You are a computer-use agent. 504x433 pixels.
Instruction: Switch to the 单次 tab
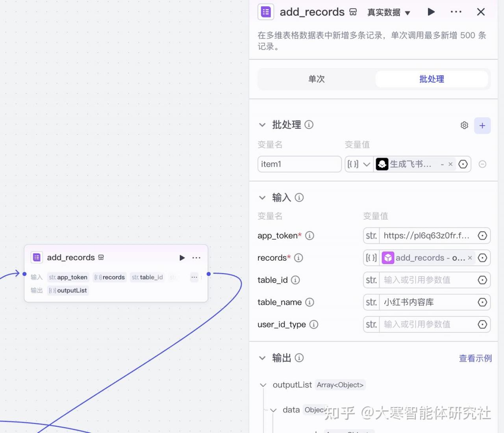click(317, 79)
